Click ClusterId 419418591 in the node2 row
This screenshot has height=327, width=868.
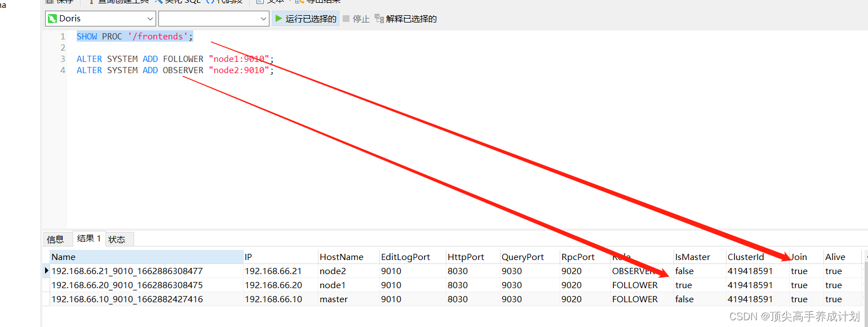click(x=758, y=271)
